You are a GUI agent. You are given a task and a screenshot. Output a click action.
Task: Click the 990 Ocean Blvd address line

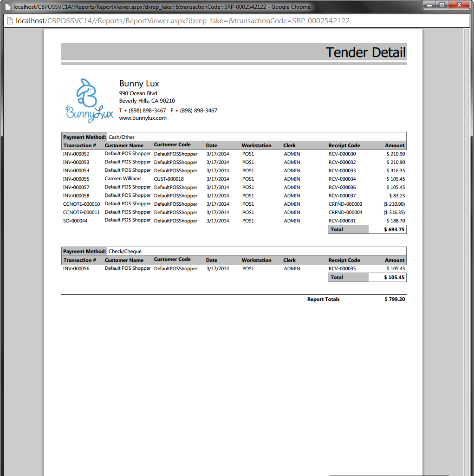pos(138,93)
